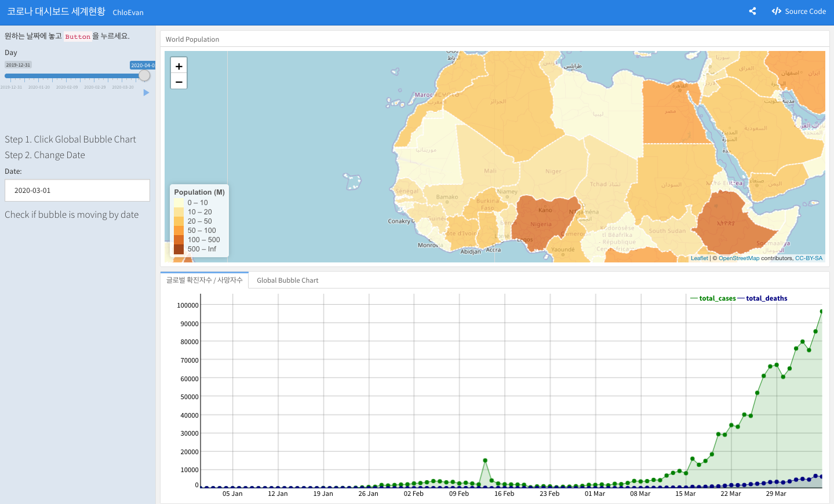Viewport: 834px width, 504px height.
Task: Zoom out on the map
Action: coord(179,82)
